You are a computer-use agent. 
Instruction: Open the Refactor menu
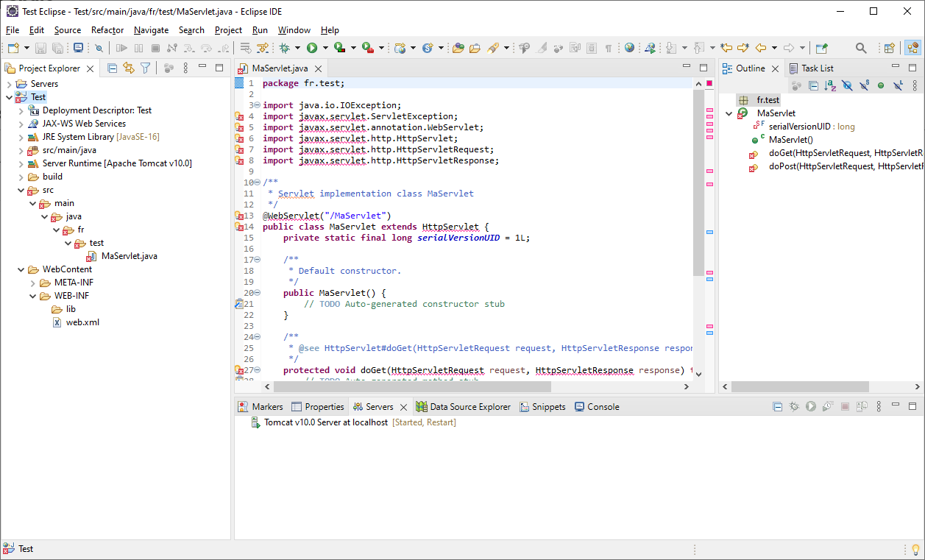pos(107,30)
